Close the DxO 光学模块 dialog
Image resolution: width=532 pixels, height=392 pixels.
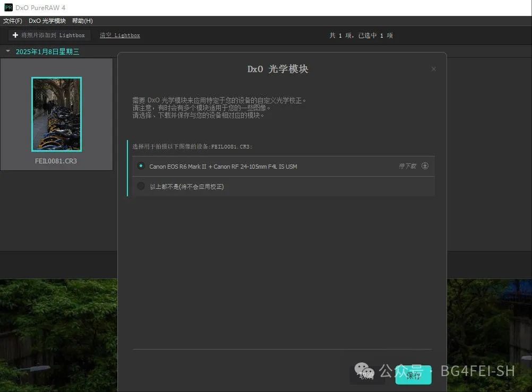(x=434, y=69)
